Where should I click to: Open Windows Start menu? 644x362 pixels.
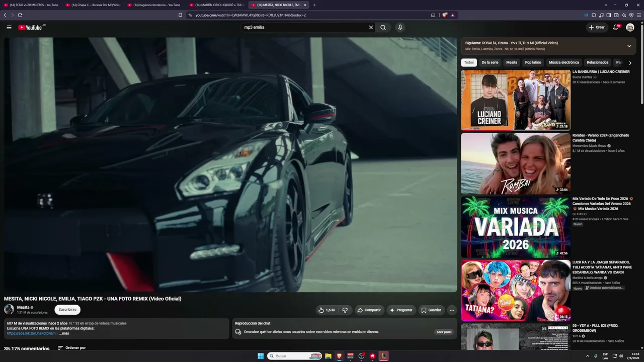point(261,356)
